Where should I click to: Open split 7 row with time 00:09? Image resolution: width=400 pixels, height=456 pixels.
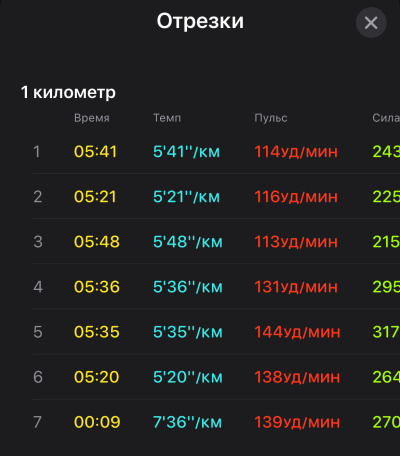pyautogui.click(x=216, y=422)
